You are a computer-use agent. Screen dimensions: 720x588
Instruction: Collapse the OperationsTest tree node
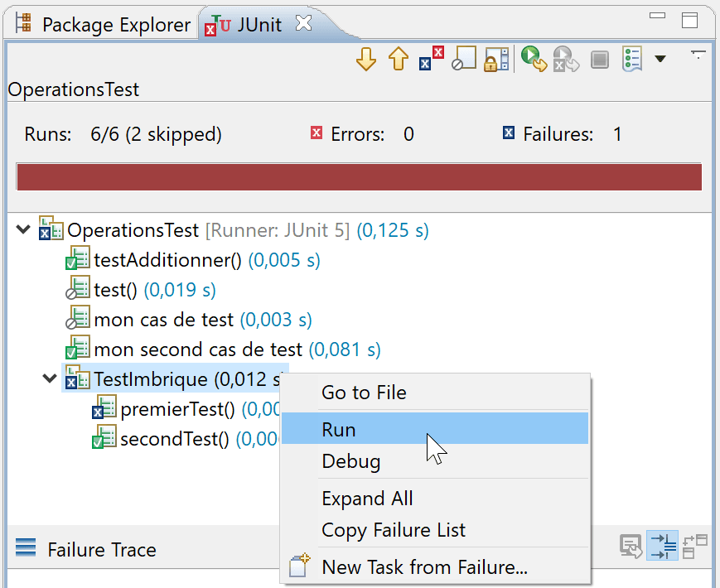coord(23,229)
